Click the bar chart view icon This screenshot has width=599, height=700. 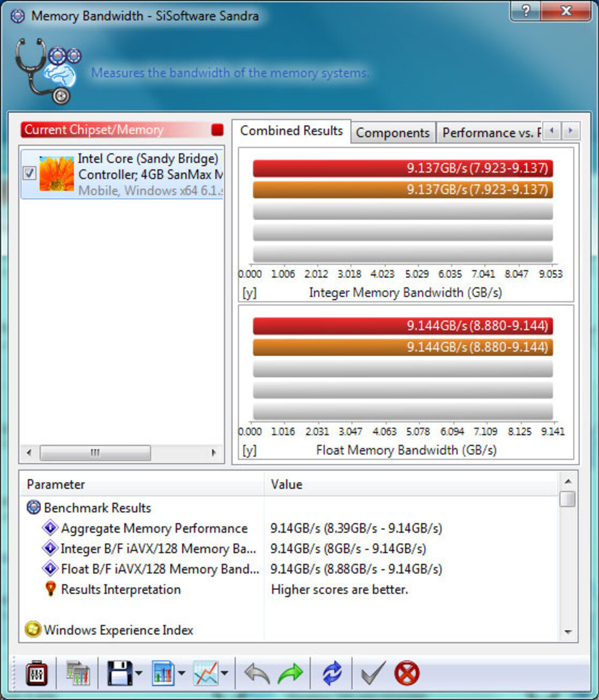tap(163, 673)
